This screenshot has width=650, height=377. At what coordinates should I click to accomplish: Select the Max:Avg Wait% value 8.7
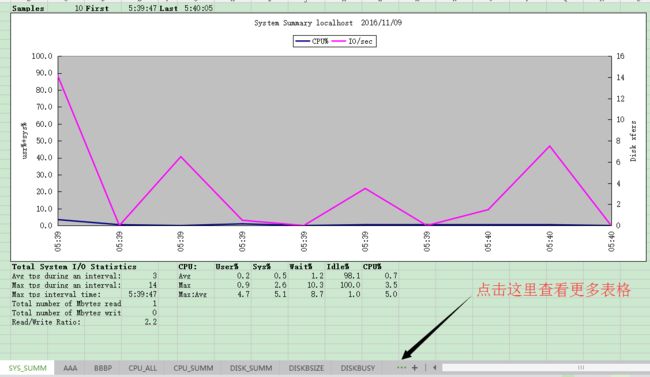(317, 294)
